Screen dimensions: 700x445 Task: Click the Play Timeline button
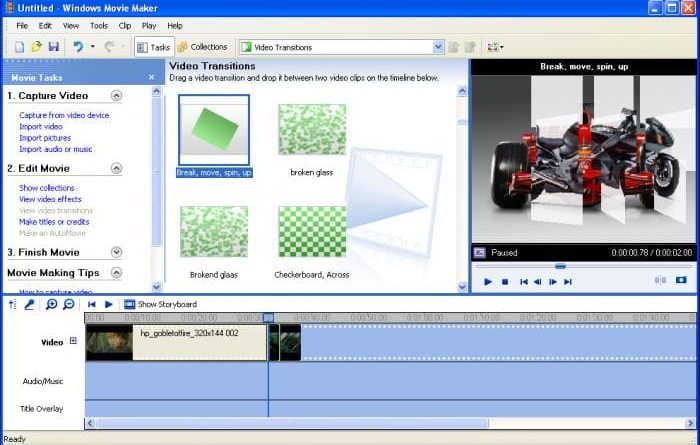(x=108, y=304)
